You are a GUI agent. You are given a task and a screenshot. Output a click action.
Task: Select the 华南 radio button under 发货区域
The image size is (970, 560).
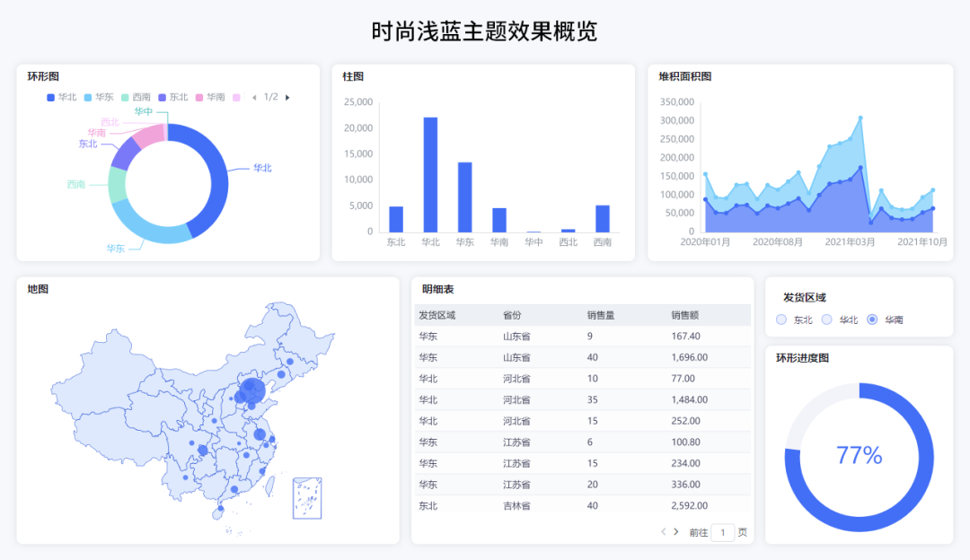point(872,319)
